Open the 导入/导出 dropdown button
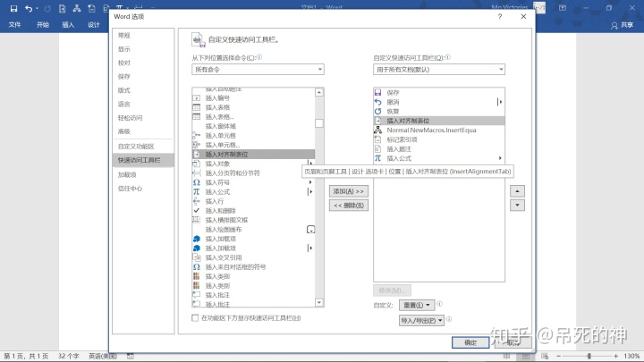 tap(421, 320)
